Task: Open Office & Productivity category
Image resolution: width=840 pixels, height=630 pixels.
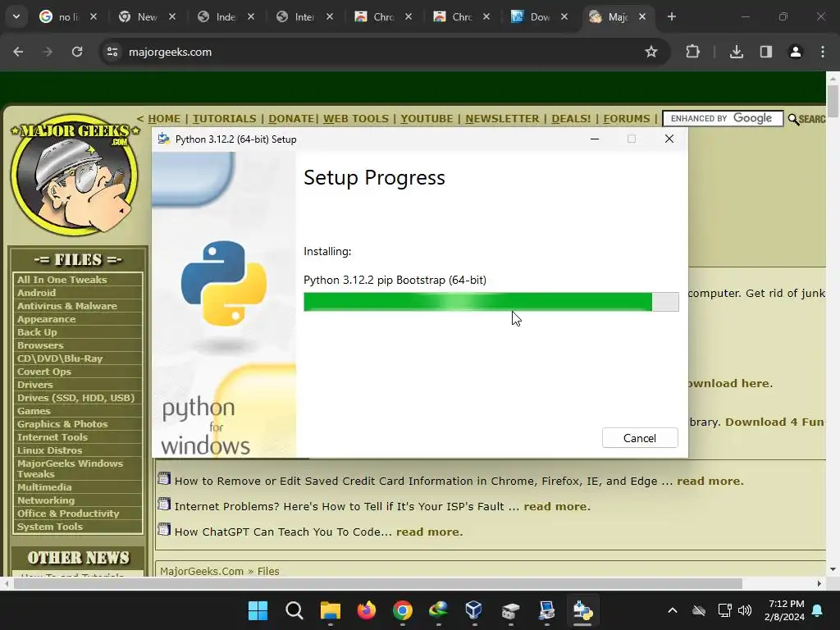Action: 68,514
